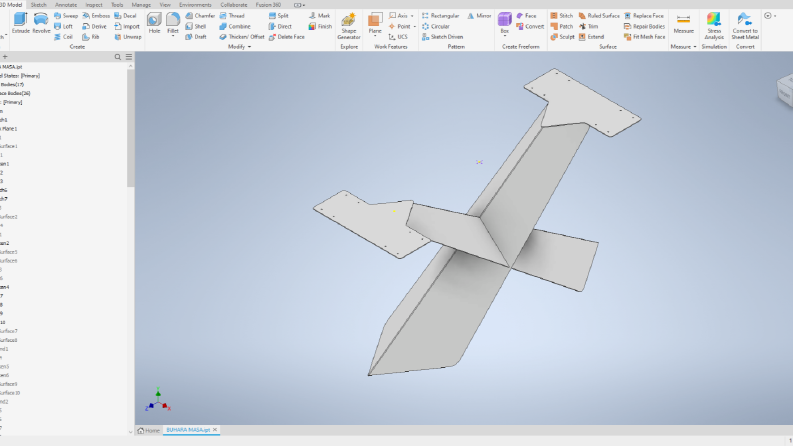Viewport: 793px width, 446px height.
Task: Switch to the Inspect tab
Action: tap(94, 5)
